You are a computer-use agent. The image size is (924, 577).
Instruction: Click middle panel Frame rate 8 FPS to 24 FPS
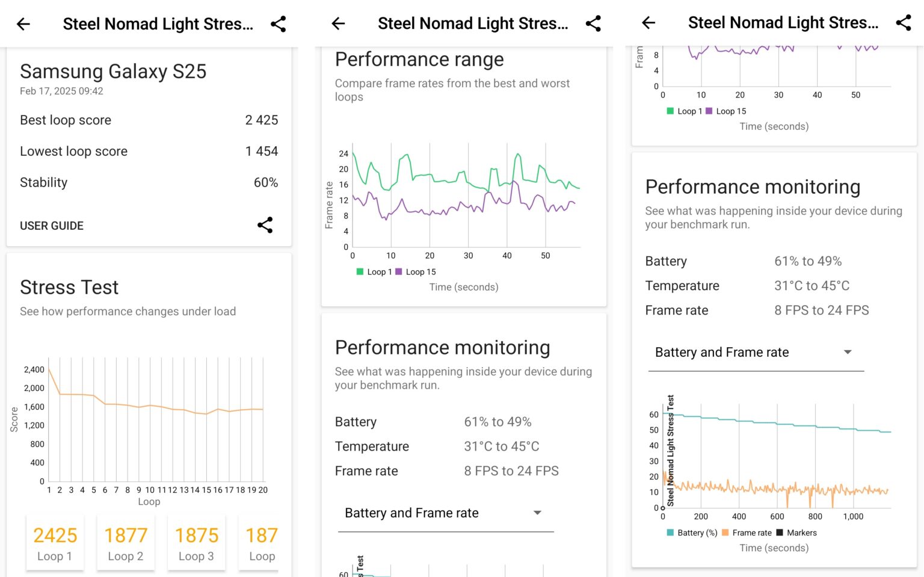tap(511, 471)
